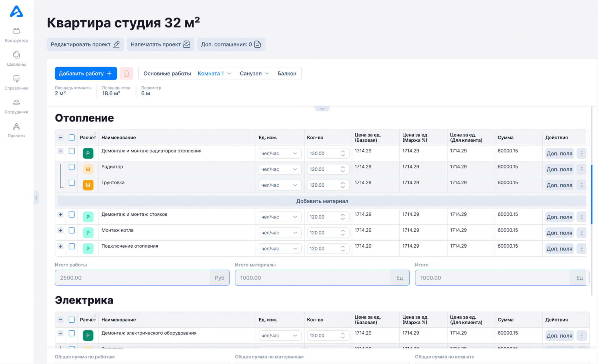Image resolution: width=598 pixels, height=364 pixels.
Task: Click the red trash delete icon
Action: click(126, 73)
